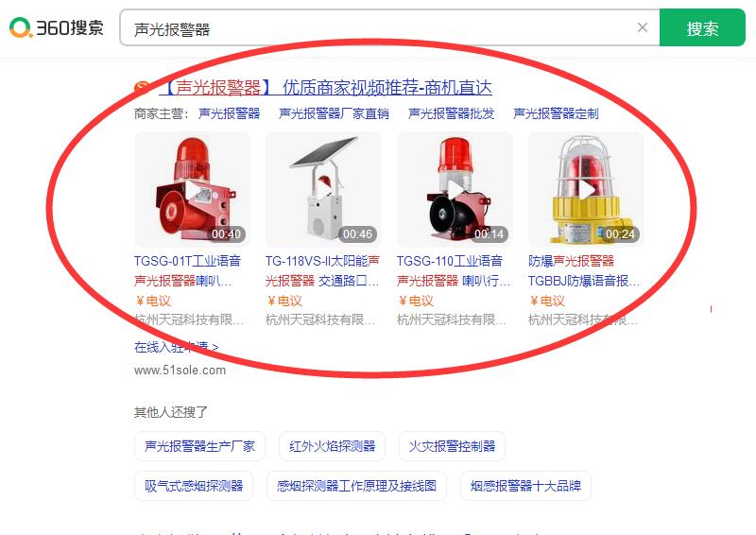Choose the 烟感报警器十大品牌 suggestion chip
The image size is (756, 535).
(x=525, y=486)
